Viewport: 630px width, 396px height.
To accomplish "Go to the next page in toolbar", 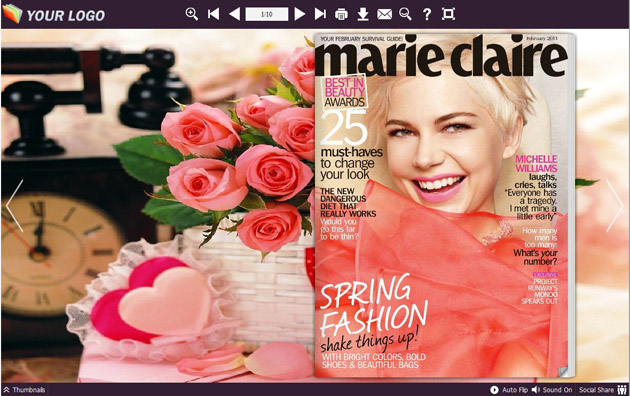I will (299, 14).
